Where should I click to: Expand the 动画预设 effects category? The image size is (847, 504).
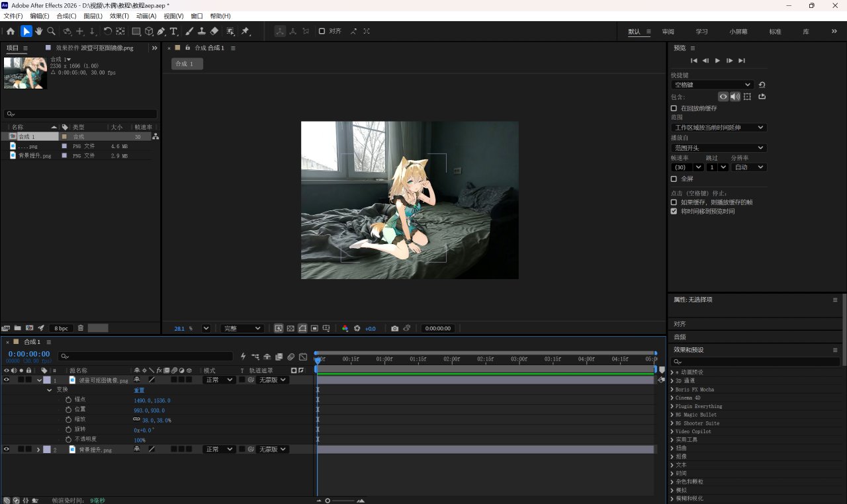pyautogui.click(x=673, y=372)
